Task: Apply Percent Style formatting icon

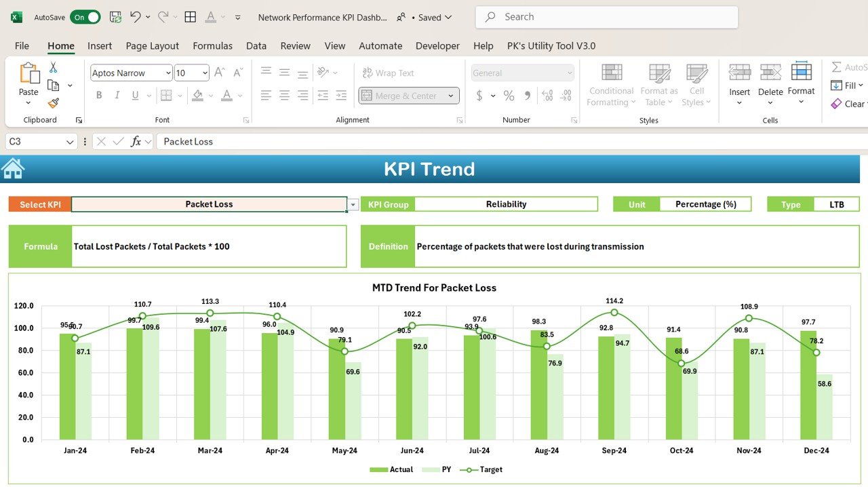Action: 509,96
